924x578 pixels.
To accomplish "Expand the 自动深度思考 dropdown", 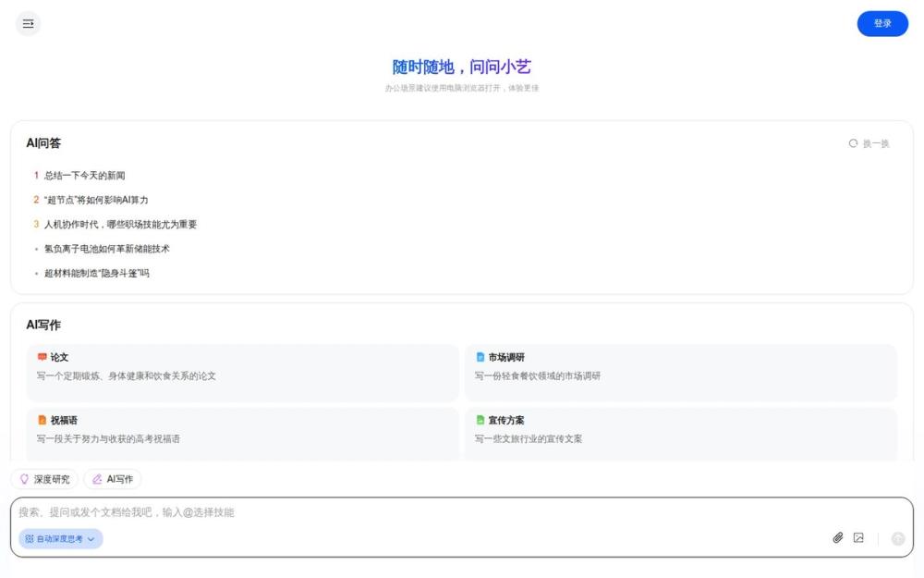I will [x=61, y=538].
